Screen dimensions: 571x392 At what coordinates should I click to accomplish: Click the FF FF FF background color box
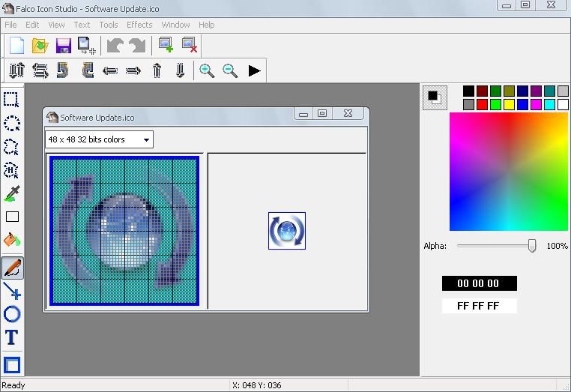479,306
